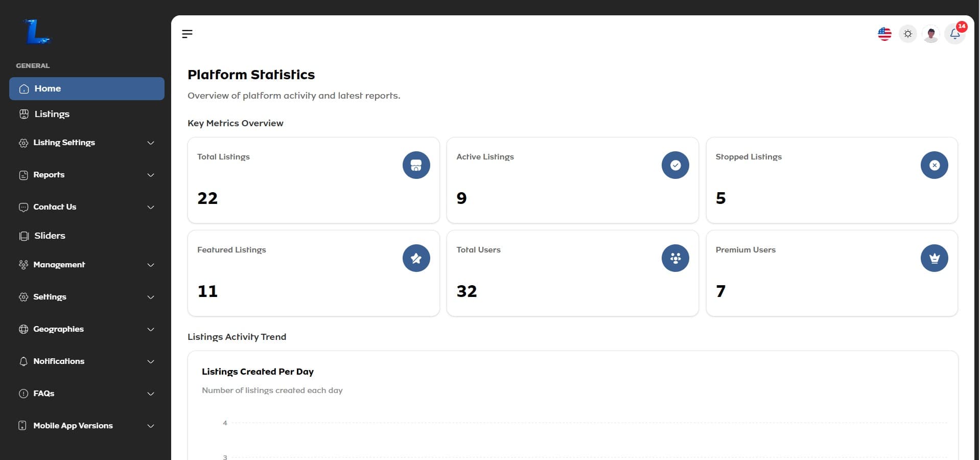Open the Contact Us menu label

(x=55, y=207)
